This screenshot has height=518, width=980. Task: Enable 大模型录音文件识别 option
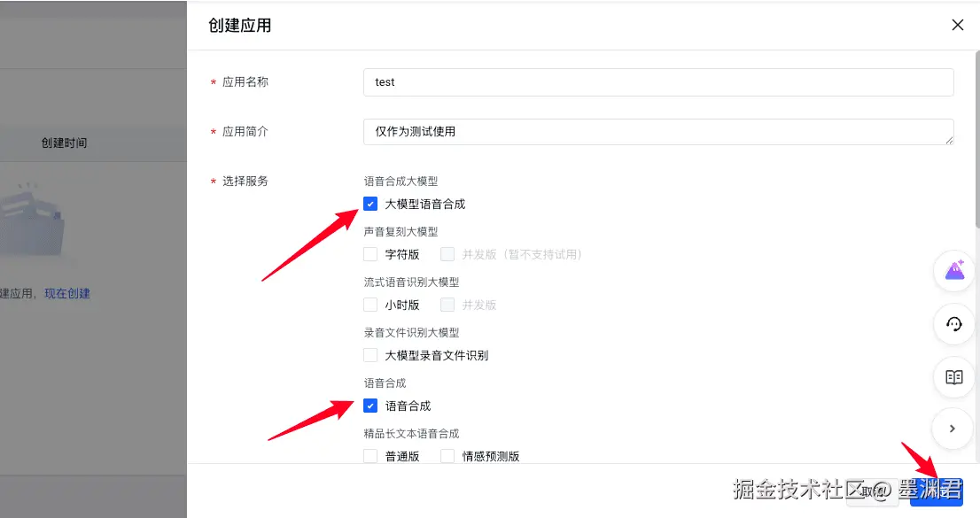click(370, 356)
